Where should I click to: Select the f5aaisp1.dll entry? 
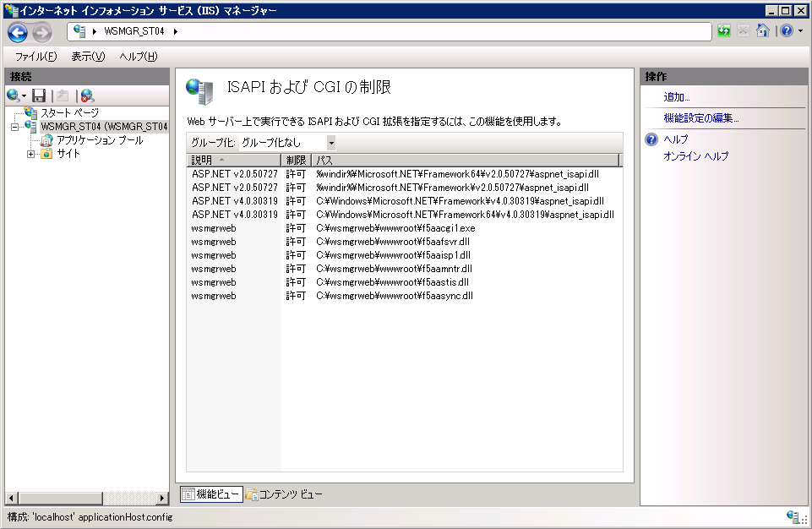coord(405,255)
